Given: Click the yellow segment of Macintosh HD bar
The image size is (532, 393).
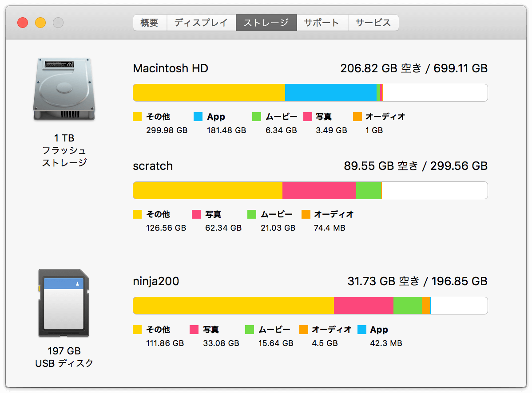Looking at the screenshot, I should tap(209, 93).
